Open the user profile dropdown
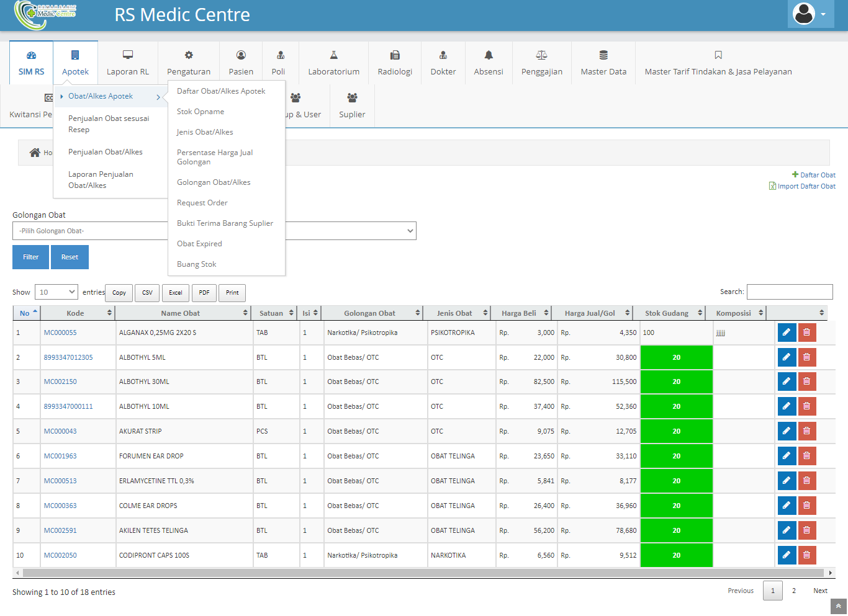This screenshot has width=848, height=616. click(810, 14)
